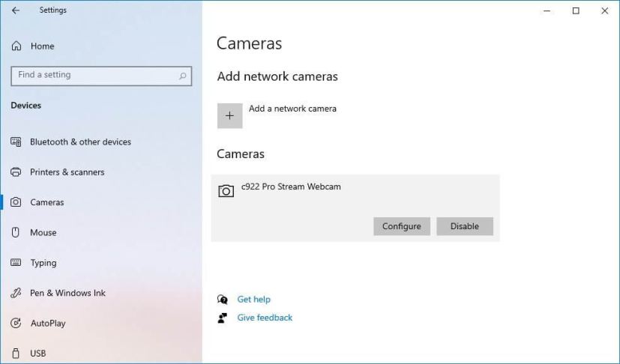Click the plus button to add network camera
Viewport: 620px width, 364px height.
229,116
